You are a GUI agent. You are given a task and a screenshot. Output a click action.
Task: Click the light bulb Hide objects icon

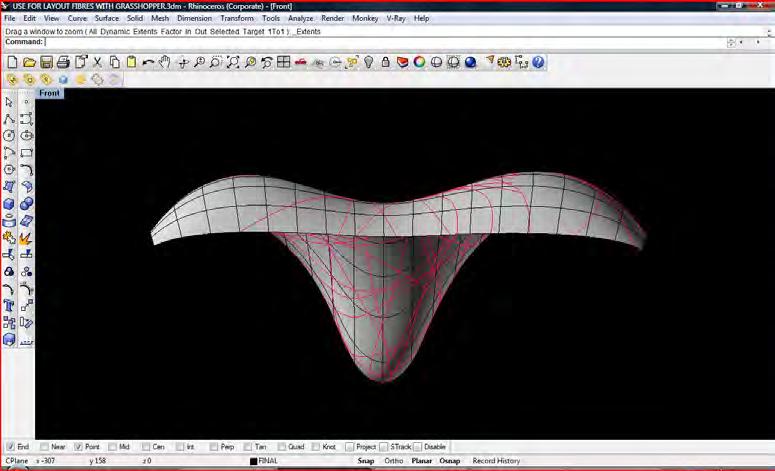[x=369, y=62]
